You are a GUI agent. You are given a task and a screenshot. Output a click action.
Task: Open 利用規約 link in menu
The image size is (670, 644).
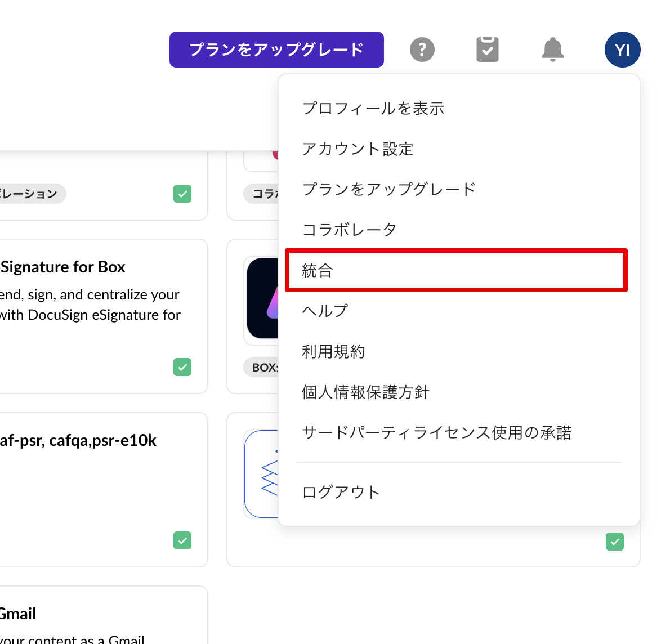tap(333, 351)
